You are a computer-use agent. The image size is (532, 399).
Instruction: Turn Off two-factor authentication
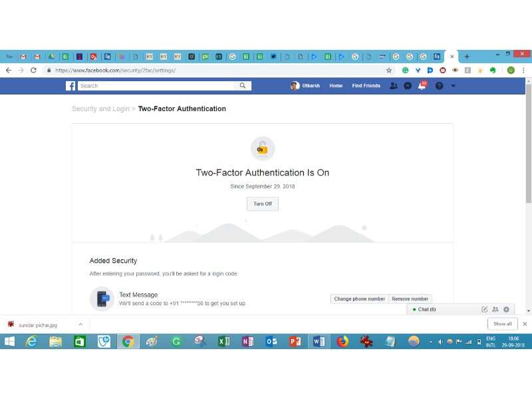click(263, 204)
